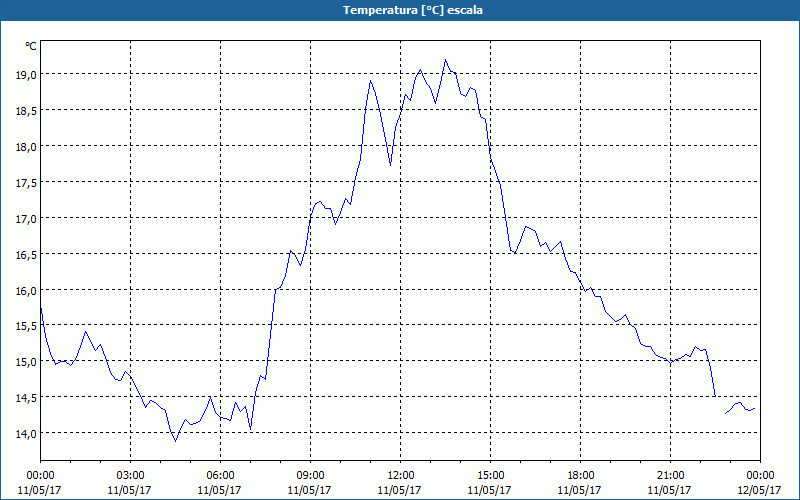Click the 'Temperatura [°C] escala' title
800x500 pixels.
(413, 10)
